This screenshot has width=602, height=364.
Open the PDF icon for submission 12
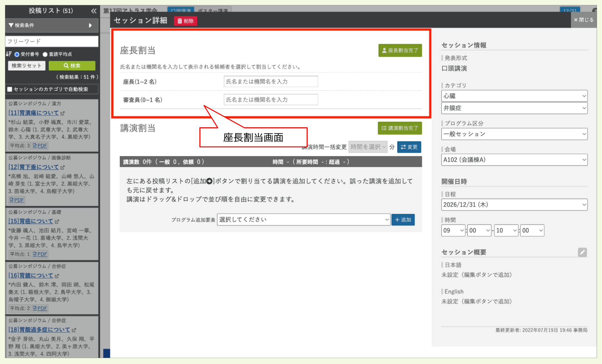(17, 200)
